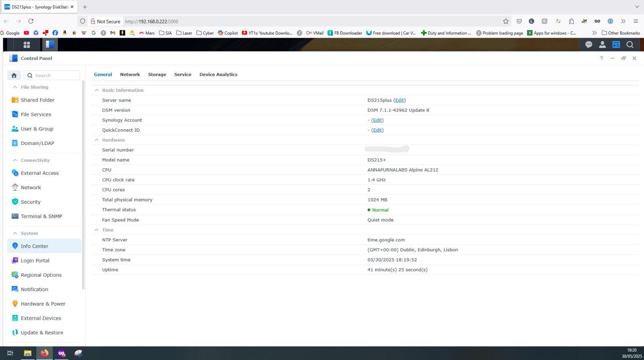Viewport: 644px width, 360px height.
Task: Open the DSM user account options icon
Action: (x=603, y=45)
